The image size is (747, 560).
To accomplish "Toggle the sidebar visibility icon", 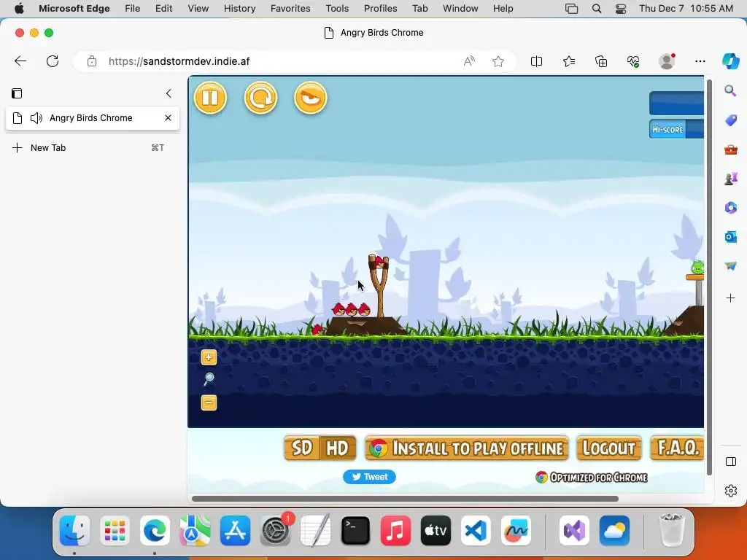I will tap(730, 462).
